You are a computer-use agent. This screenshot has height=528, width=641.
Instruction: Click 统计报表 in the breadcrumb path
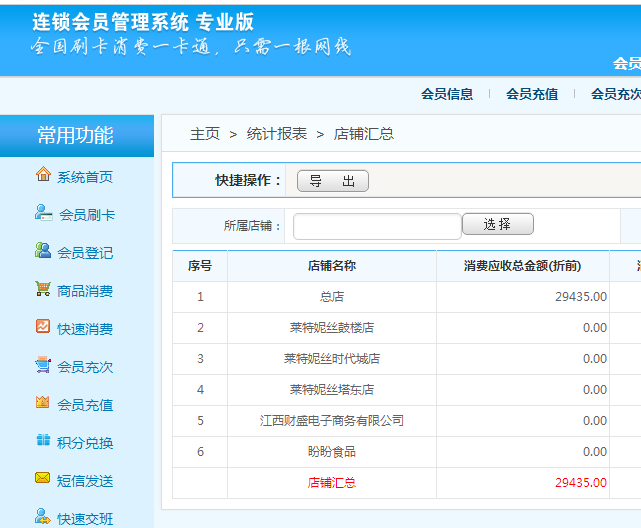pyautogui.click(x=277, y=134)
